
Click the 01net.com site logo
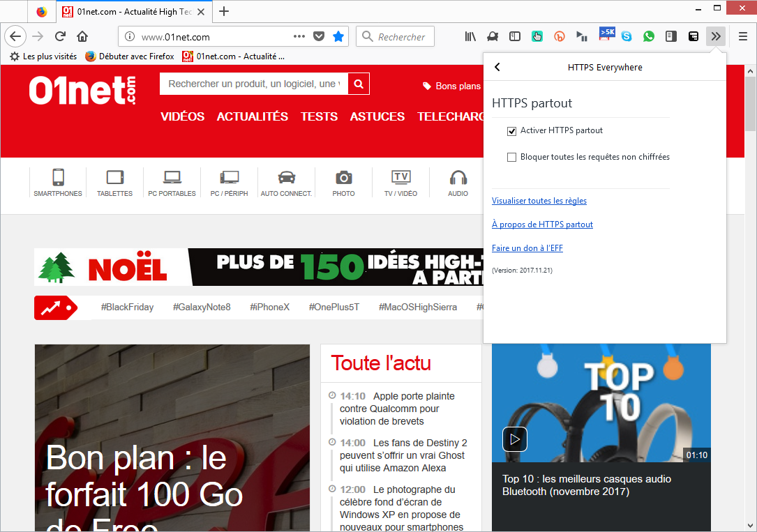(x=82, y=90)
